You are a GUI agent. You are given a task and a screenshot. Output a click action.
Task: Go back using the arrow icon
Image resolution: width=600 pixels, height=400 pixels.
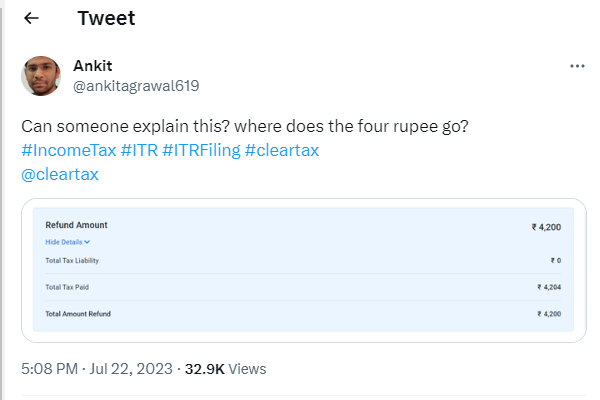tap(32, 19)
